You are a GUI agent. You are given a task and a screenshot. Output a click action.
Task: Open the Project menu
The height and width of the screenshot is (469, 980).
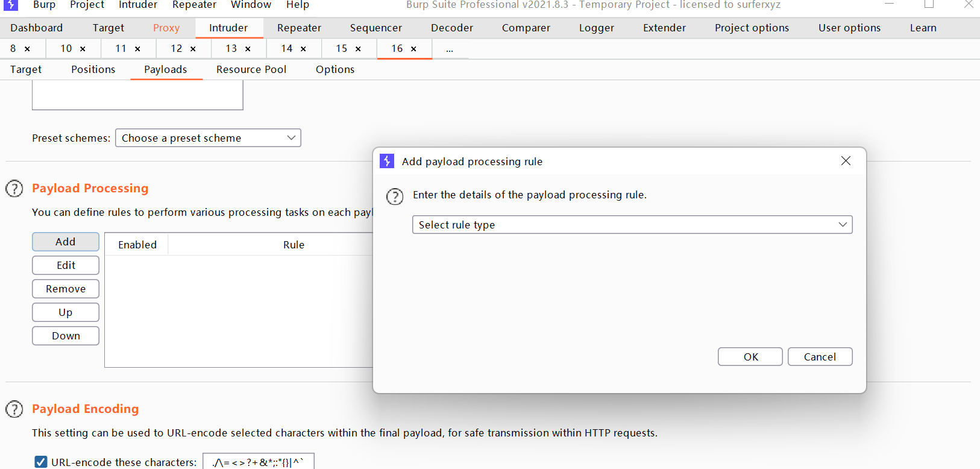pos(87,5)
